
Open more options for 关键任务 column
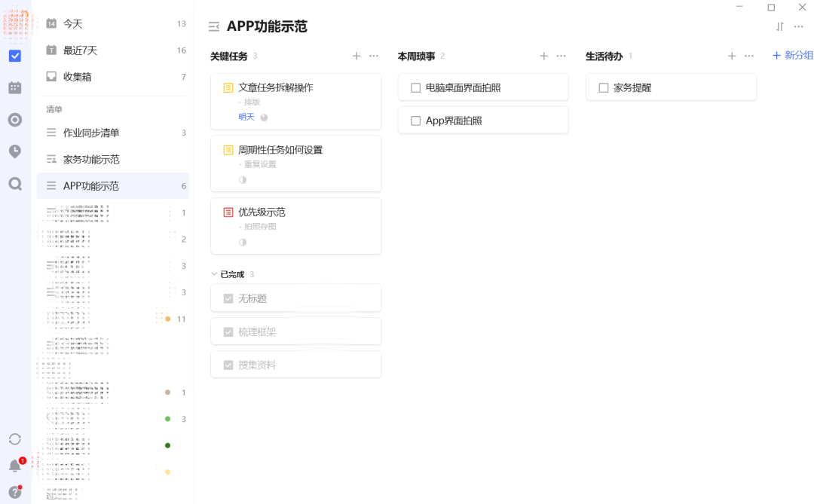tap(374, 56)
